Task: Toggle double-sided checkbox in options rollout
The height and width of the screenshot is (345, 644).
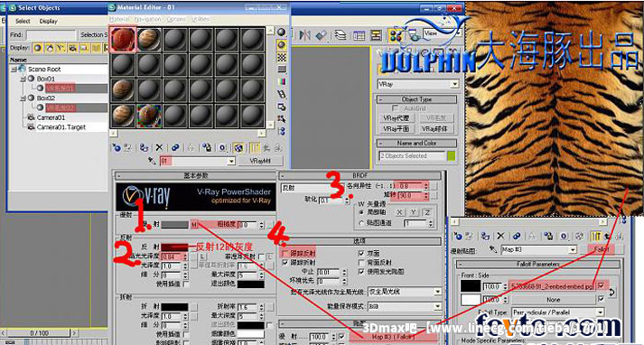Action: [x=361, y=253]
